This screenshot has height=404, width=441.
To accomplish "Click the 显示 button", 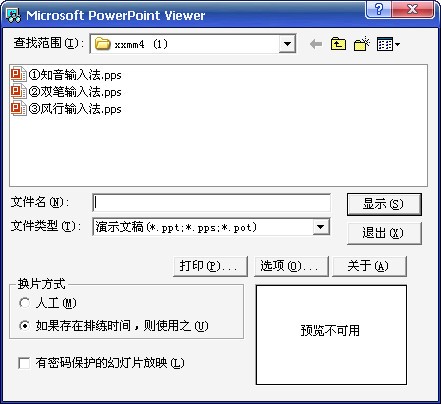I will point(384,204).
